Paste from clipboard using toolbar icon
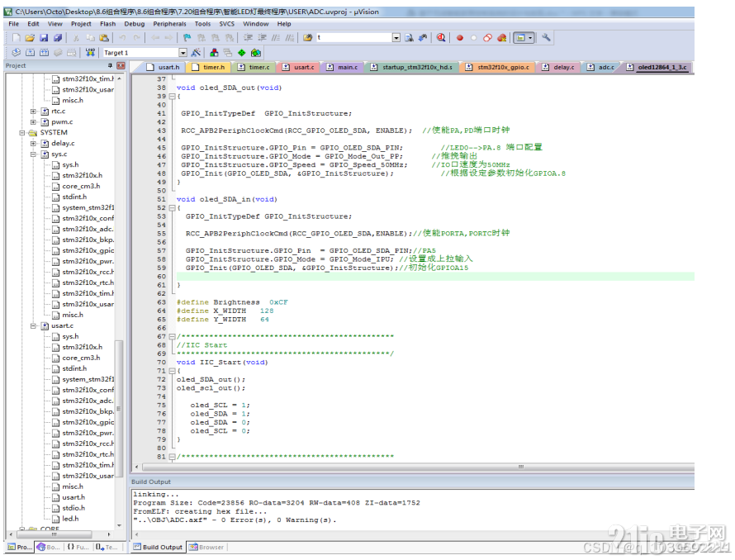 coord(104,37)
